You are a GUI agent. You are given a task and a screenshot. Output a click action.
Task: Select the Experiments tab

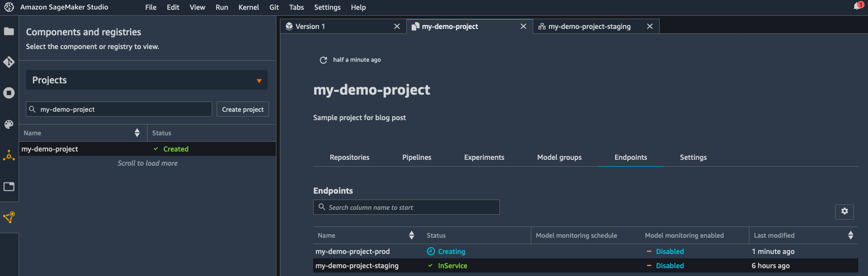484,157
